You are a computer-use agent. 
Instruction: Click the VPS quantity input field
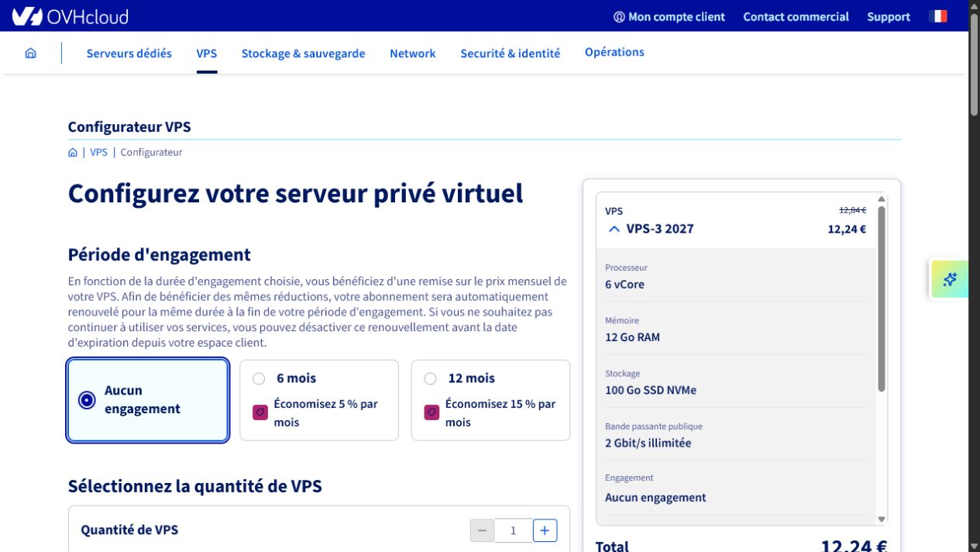click(514, 530)
